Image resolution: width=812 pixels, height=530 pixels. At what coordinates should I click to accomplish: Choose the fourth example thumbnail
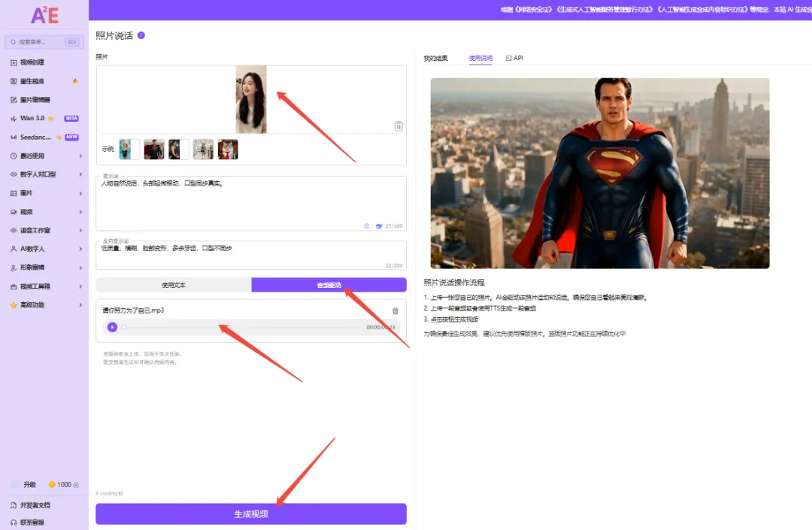click(203, 150)
